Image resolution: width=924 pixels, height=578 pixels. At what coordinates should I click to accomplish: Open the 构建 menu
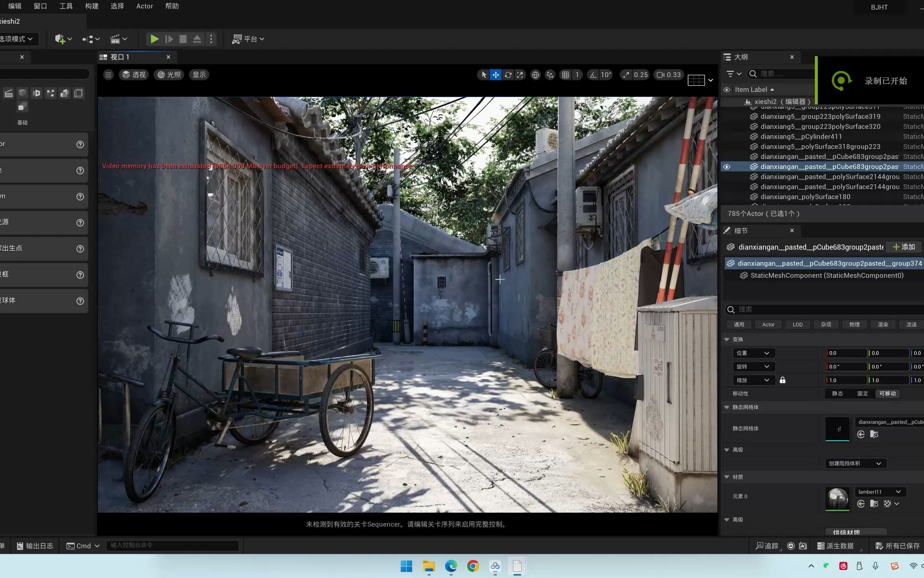pos(91,6)
